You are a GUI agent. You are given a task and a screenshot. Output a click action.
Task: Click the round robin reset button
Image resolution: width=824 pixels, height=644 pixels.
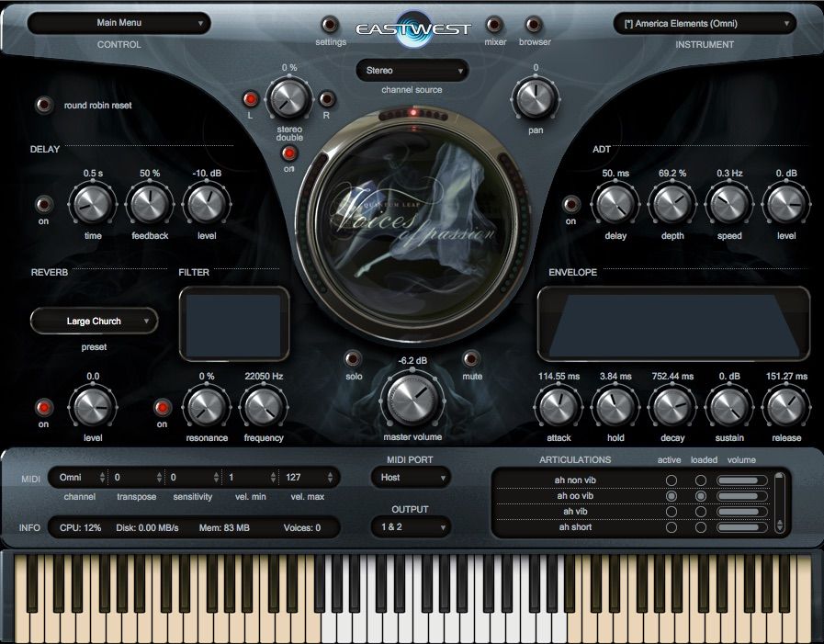tap(43, 106)
